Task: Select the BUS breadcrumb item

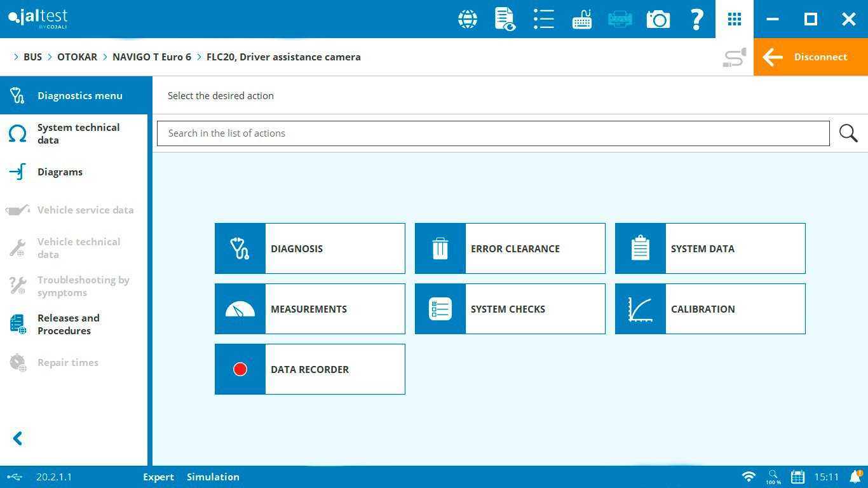Action: [x=32, y=57]
